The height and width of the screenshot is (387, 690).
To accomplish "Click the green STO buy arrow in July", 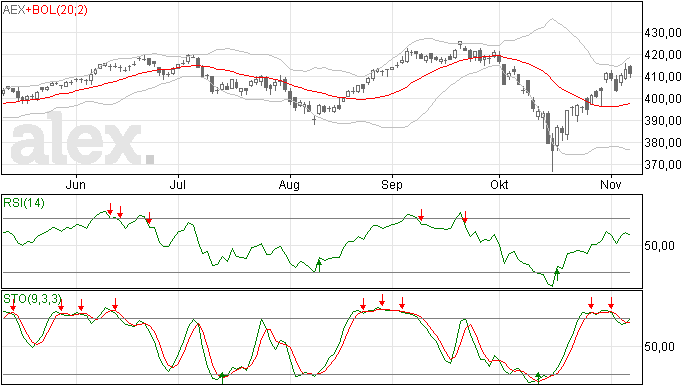I will tap(223, 378).
